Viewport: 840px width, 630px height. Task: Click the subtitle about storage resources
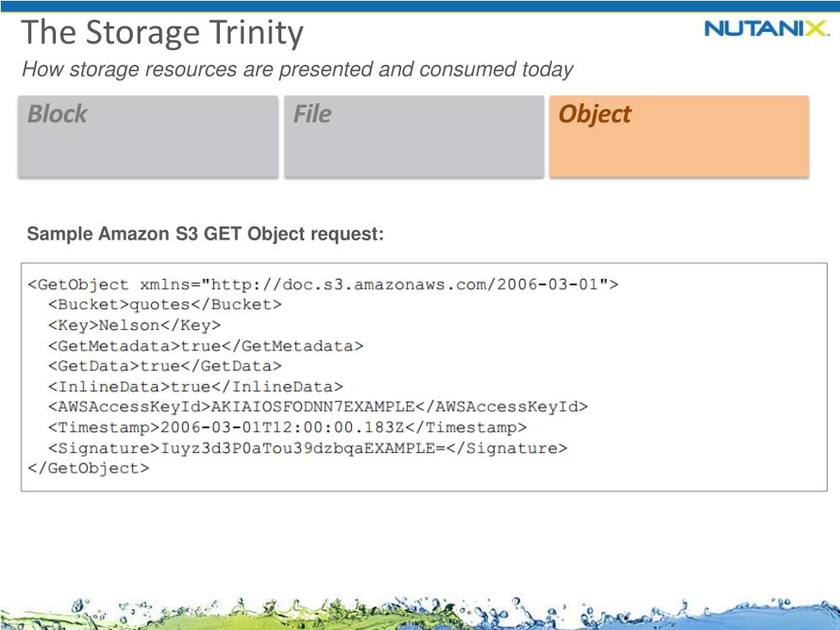(297, 70)
